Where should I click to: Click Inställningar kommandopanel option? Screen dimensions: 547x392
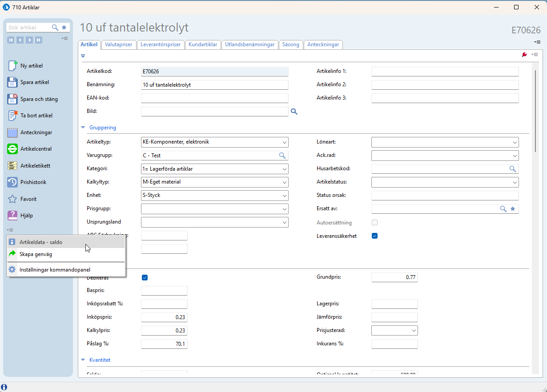tap(55, 269)
